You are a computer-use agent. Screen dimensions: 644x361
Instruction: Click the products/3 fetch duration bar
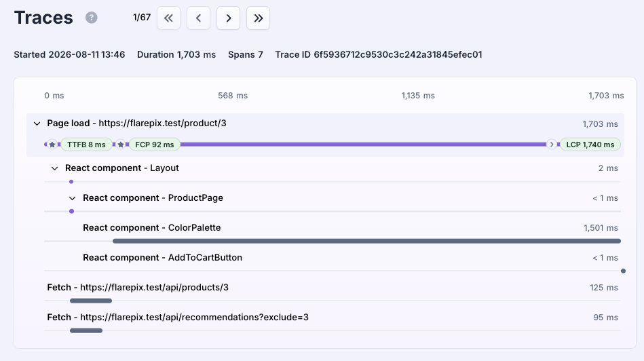pos(91,301)
